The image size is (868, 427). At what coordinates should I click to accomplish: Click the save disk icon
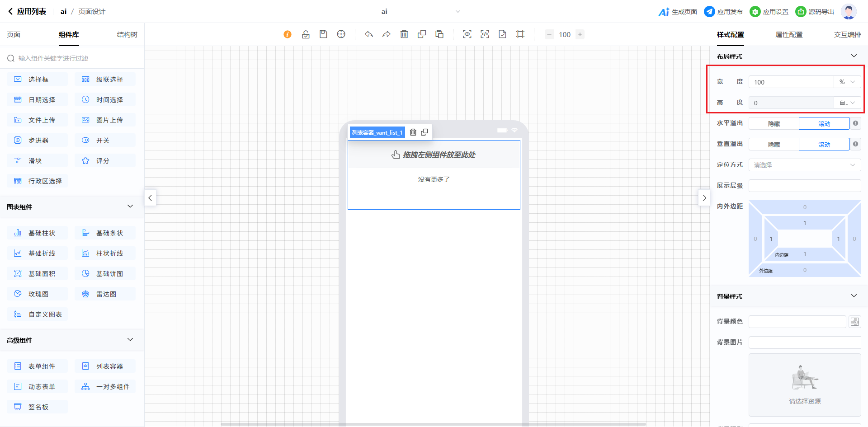[323, 34]
